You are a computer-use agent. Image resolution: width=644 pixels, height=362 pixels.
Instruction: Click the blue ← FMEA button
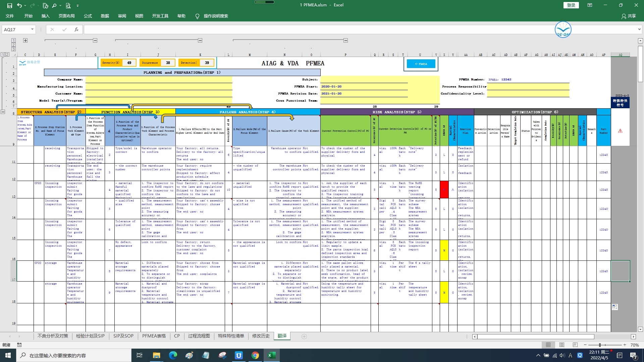tap(421, 64)
